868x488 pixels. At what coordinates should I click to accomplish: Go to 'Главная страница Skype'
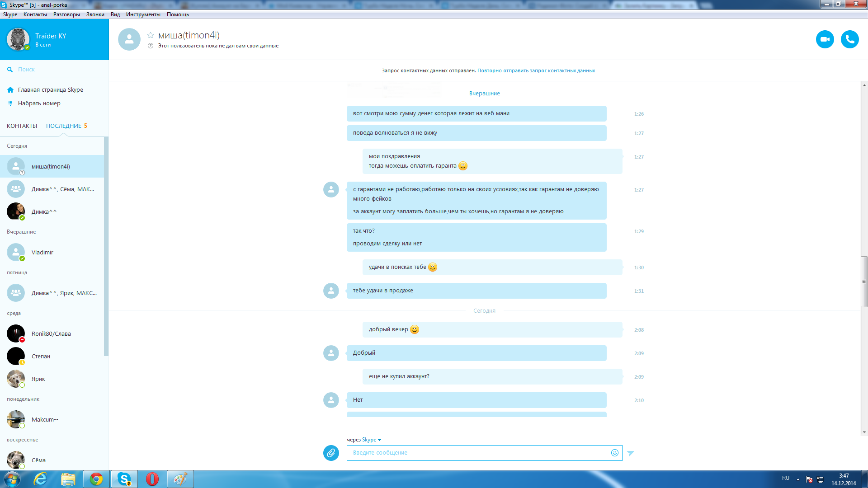pyautogui.click(x=50, y=90)
